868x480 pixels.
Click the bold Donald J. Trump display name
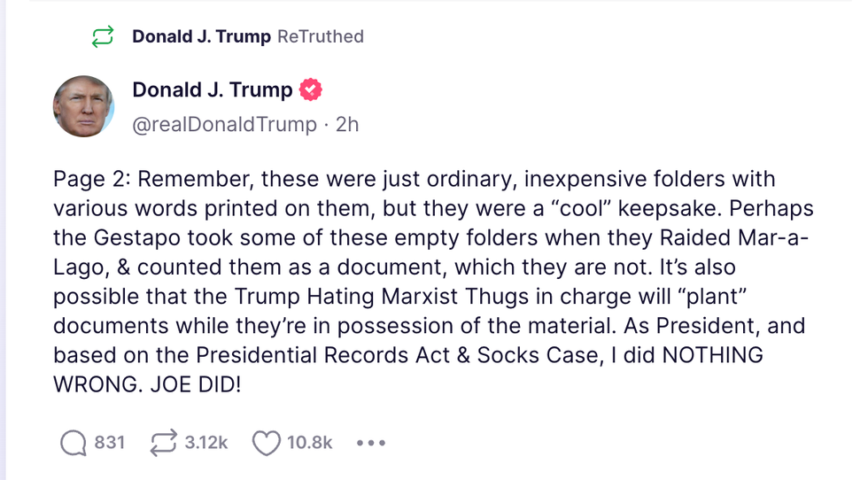point(212,89)
